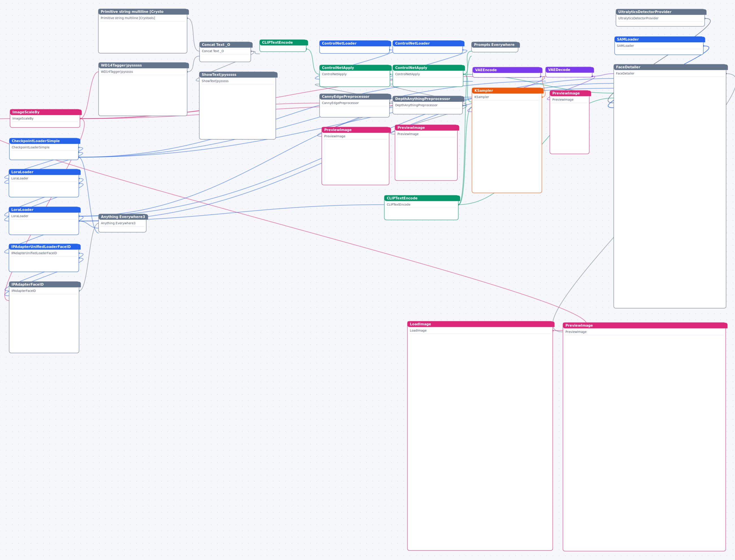Click the ShowText|pysssss node header

pyautogui.click(x=238, y=75)
